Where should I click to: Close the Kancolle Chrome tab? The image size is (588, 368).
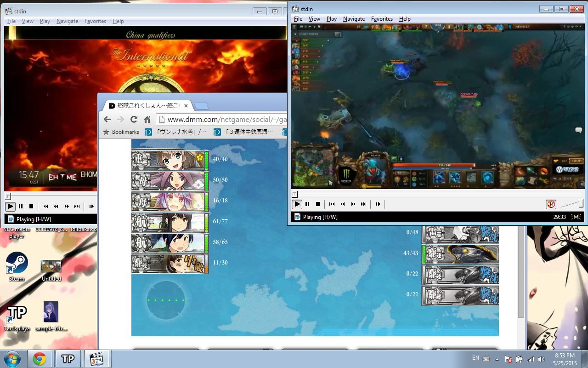coord(186,106)
